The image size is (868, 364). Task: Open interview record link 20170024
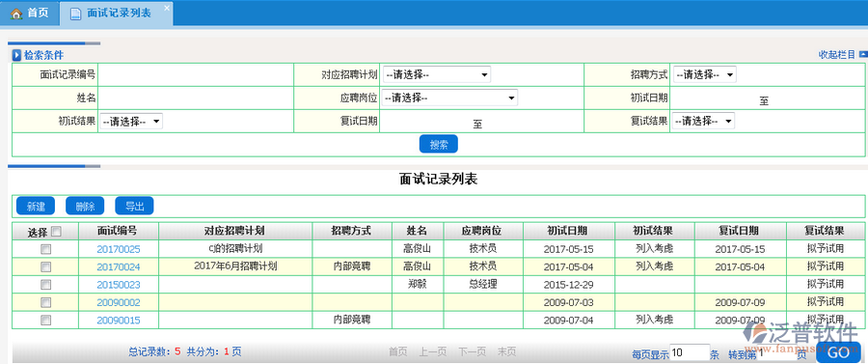(x=119, y=267)
